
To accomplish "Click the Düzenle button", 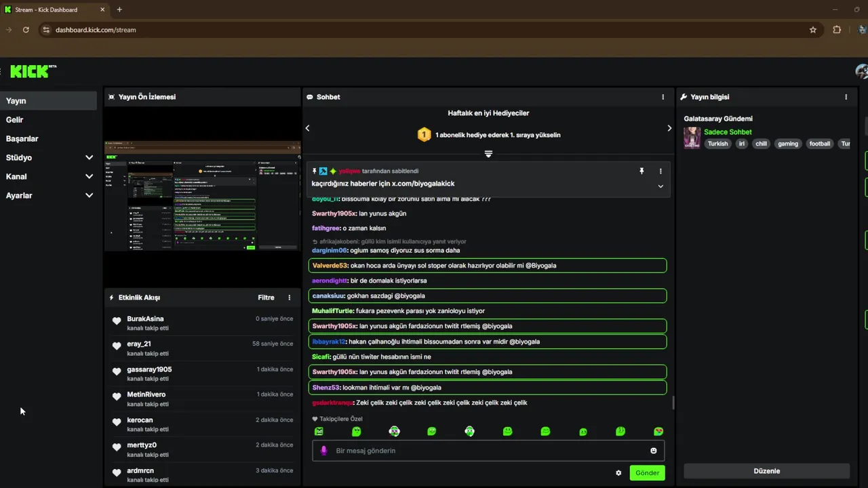I will tap(767, 471).
